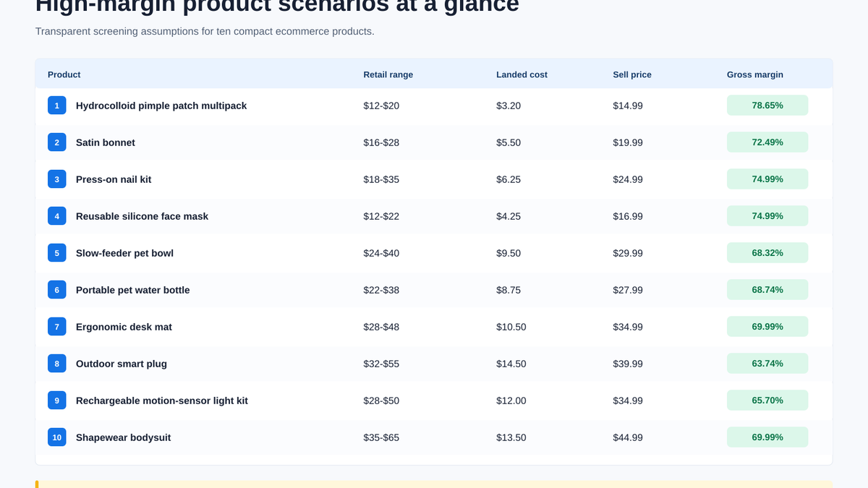The height and width of the screenshot is (488, 868).
Task: Click the $35-$65 retail range cell
Action: tap(381, 437)
